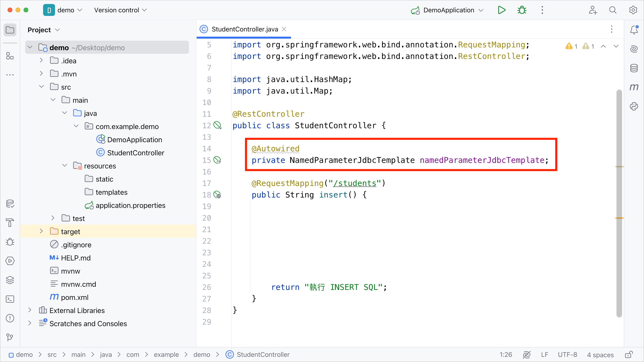Screen dimensions: 644x362
Task: Collapse the resources folder
Action: pos(65,165)
